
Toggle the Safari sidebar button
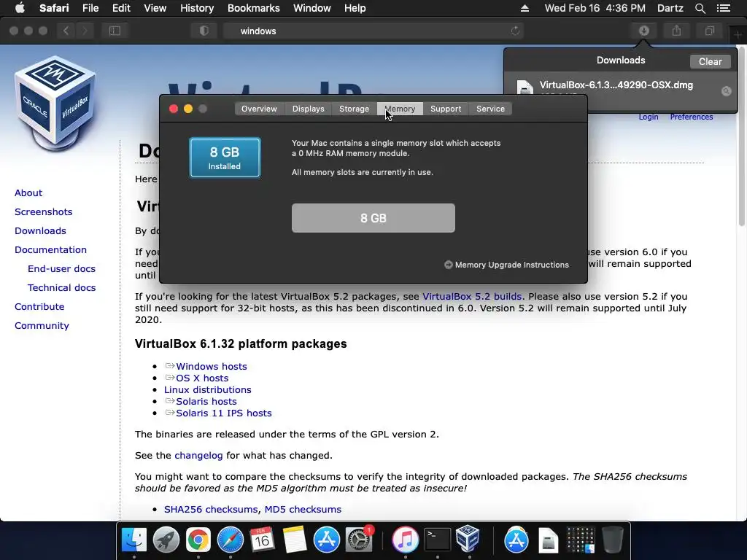[x=115, y=31]
